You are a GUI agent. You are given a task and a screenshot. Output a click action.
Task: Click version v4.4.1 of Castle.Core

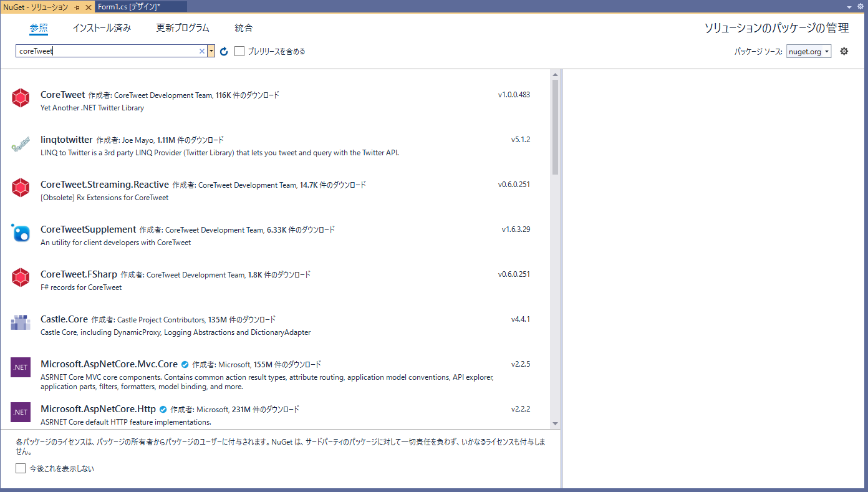click(521, 319)
